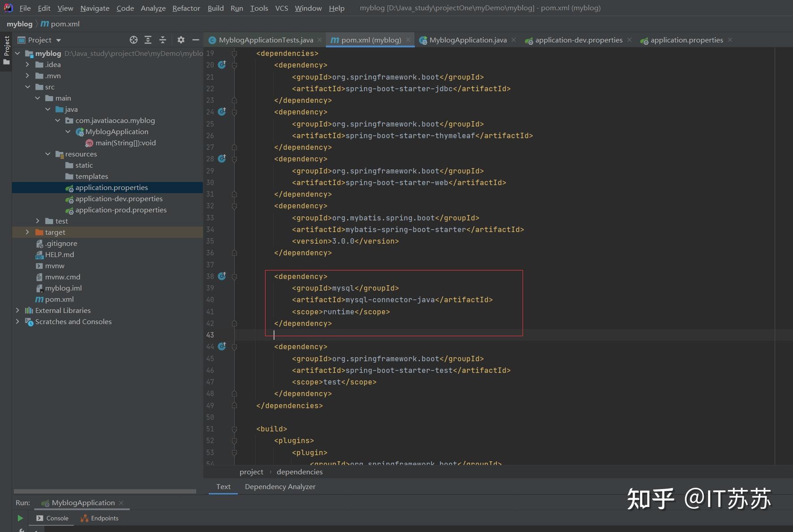This screenshot has height=532, width=793.
Task: Close the MyblogApplication run tab
Action: (121, 503)
